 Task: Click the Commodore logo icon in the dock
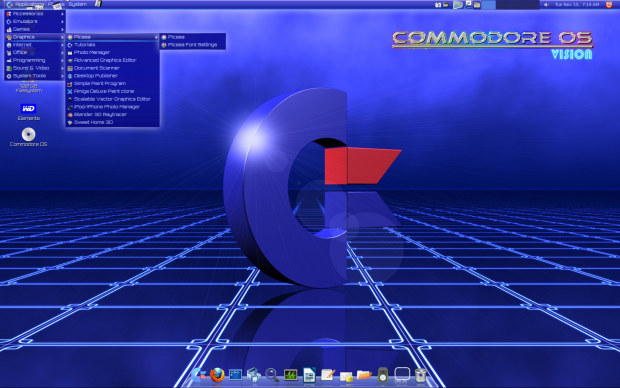pyautogui.click(x=198, y=375)
